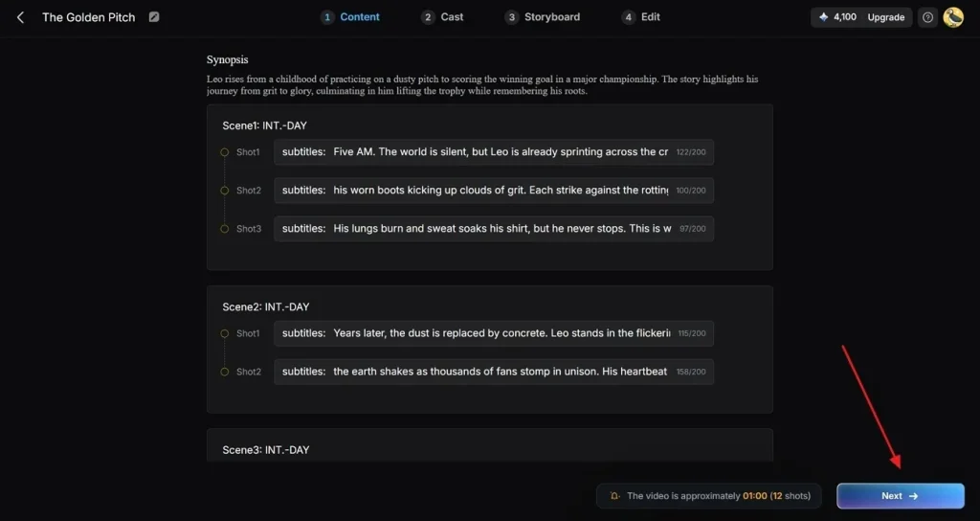Open the user profile avatar

pyautogui.click(x=953, y=17)
